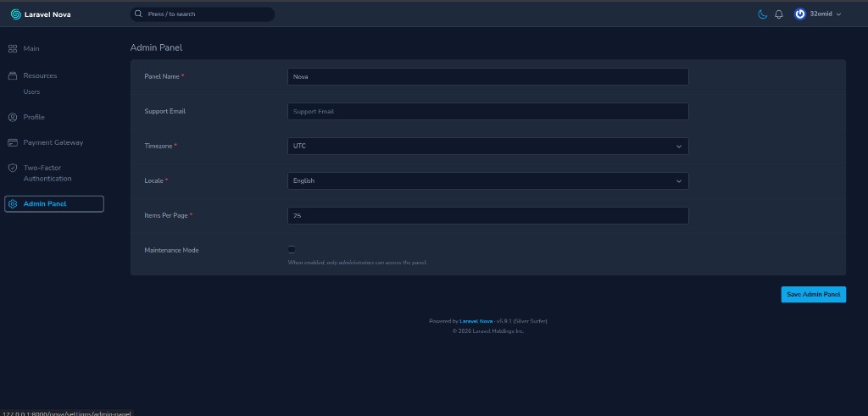868x416 pixels.
Task: Open Users under Resources
Action: (31, 92)
